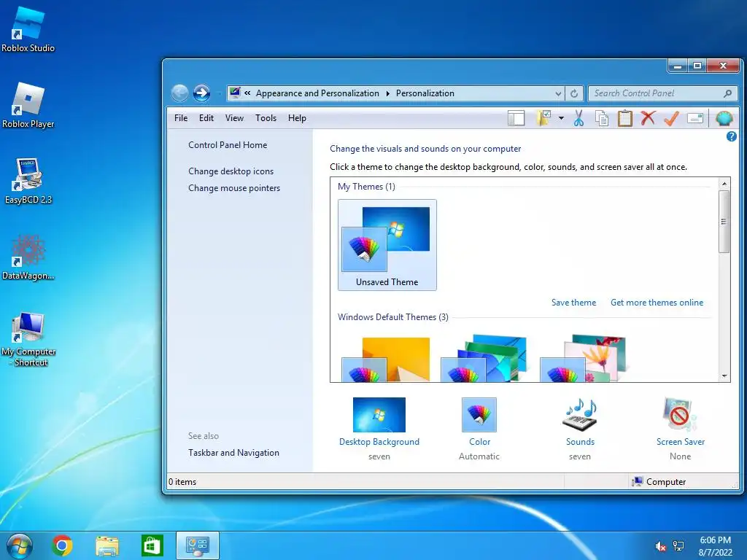747x560 pixels.
Task: Click the themes list scroll-up arrow
Action: pos(724,184)
